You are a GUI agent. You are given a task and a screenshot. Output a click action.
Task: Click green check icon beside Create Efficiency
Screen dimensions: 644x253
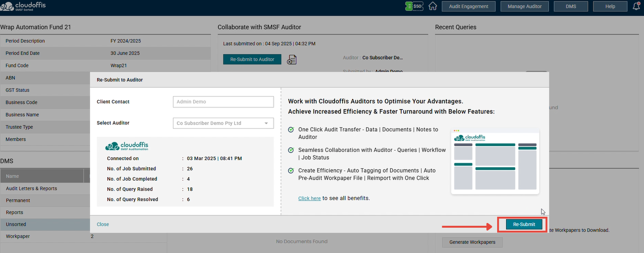pos(291,171)
